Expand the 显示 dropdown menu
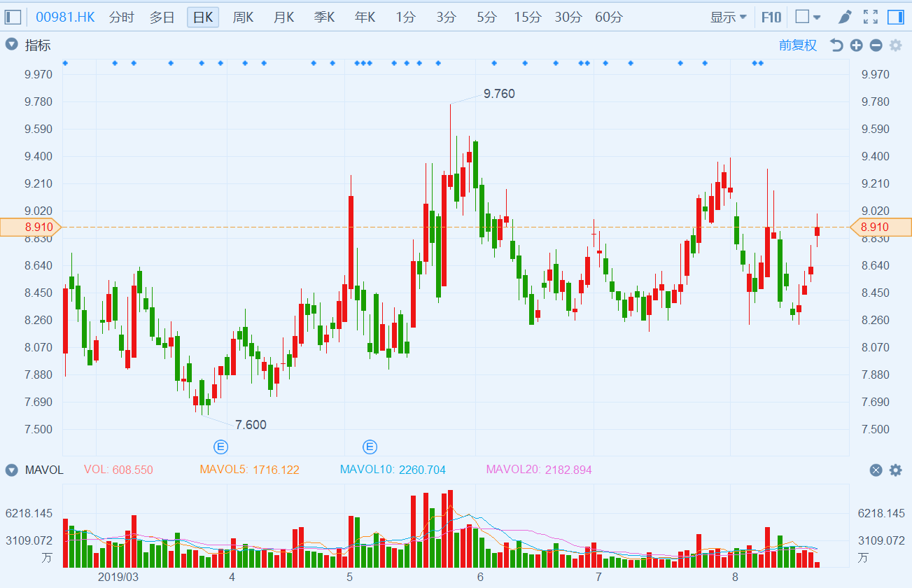This screenshot has width=912, height=588. point(729,17)
